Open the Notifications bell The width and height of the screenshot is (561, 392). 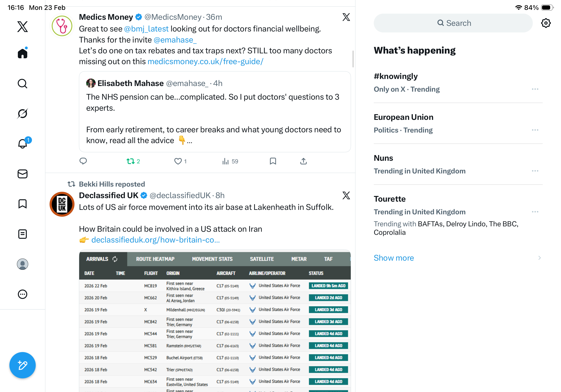tap(23, 144)
